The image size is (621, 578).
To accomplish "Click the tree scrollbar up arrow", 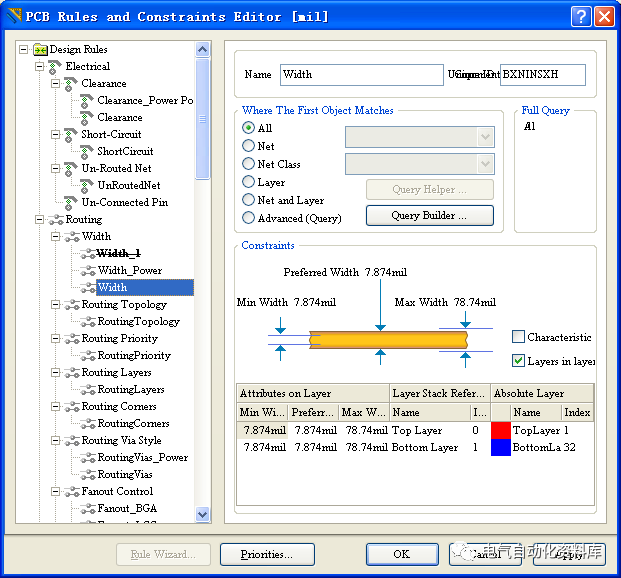I will click(x=202, y=50).
